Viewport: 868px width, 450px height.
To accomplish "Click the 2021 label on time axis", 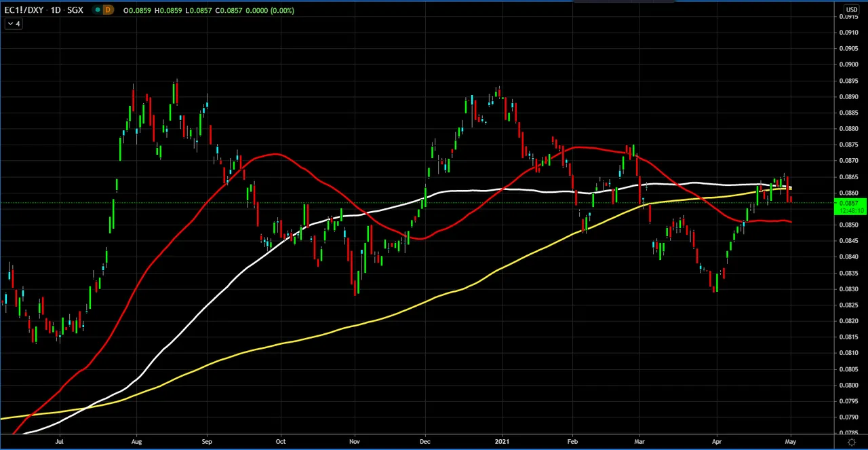I will [502, 441].
